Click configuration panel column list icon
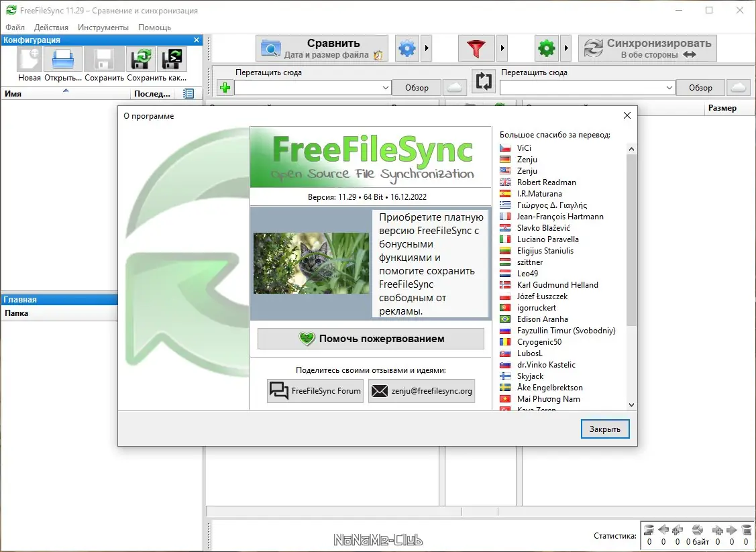Screen dimensions: 756x552 (x=188, y=93)
